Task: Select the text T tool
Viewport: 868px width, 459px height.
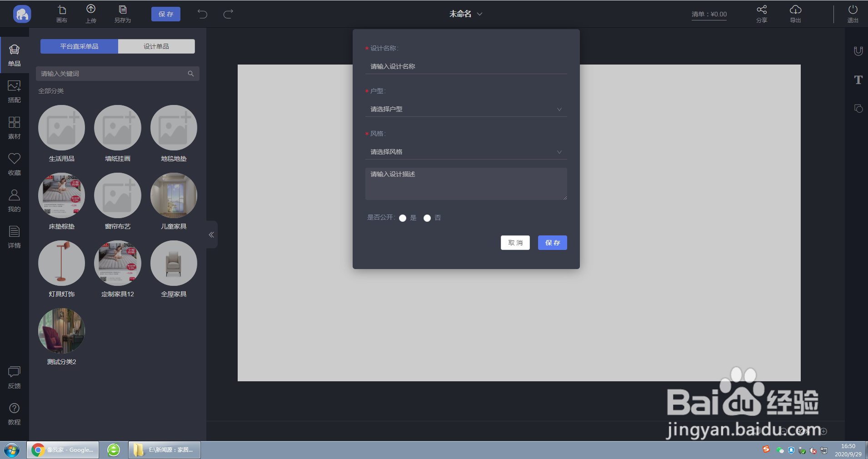Action: [858, 80]
